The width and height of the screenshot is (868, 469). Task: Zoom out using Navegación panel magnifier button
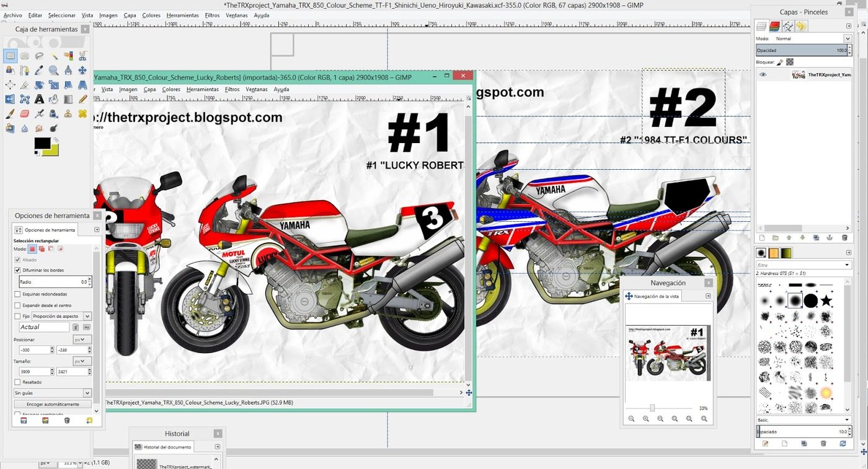click(x=631, y=418)
